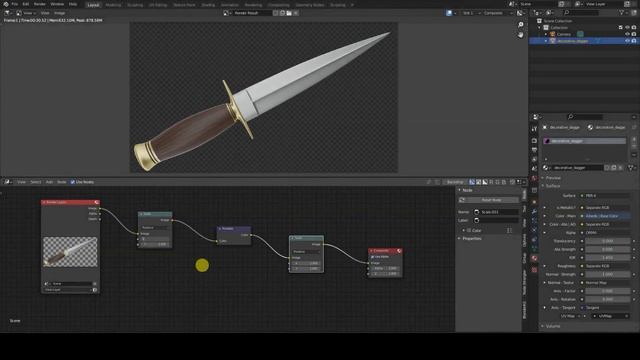Open the File menu

click(x=15, y=4)
